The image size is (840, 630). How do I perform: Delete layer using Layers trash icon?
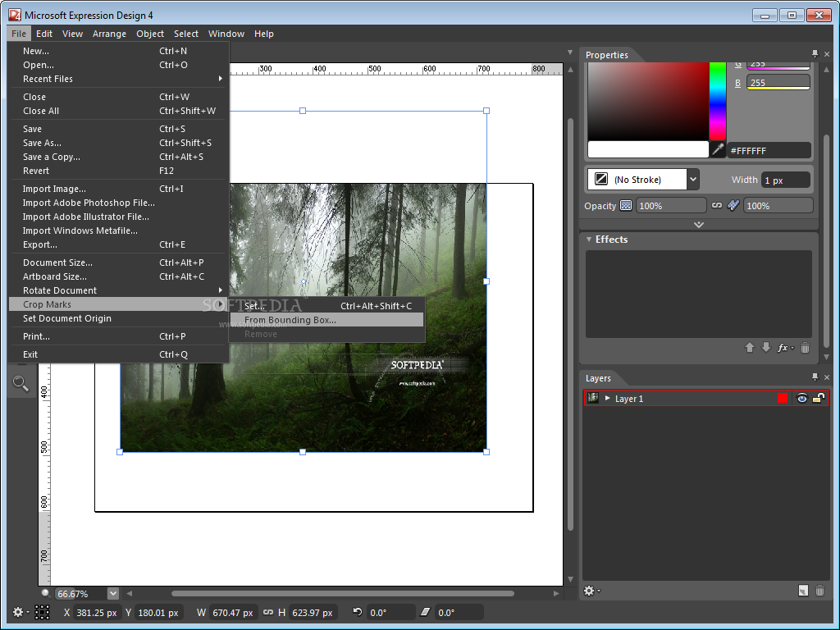tap(819, 591)
